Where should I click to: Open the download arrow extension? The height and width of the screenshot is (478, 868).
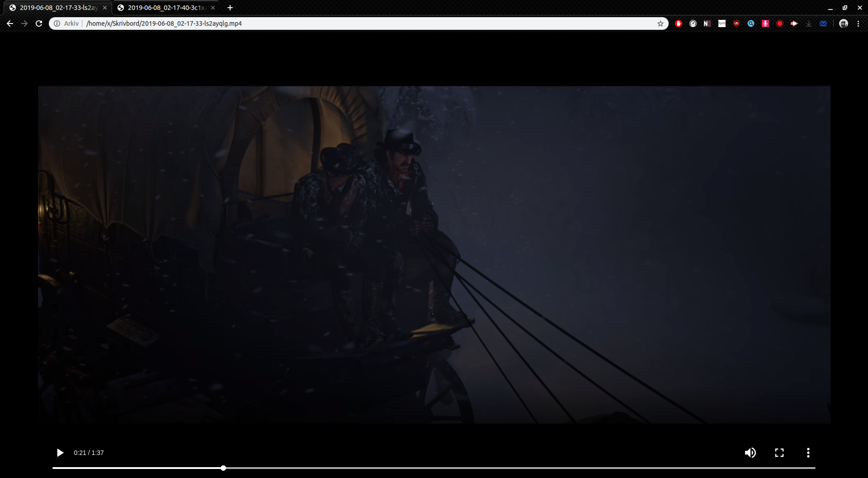pos(809,23)
